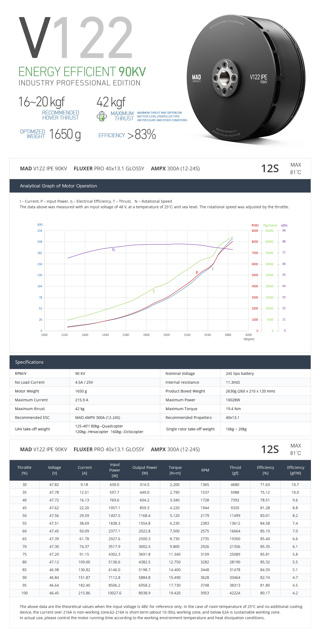Click the green T thrust curve label
This screenshot has width=320, height=644.
[x=154, y=292]
